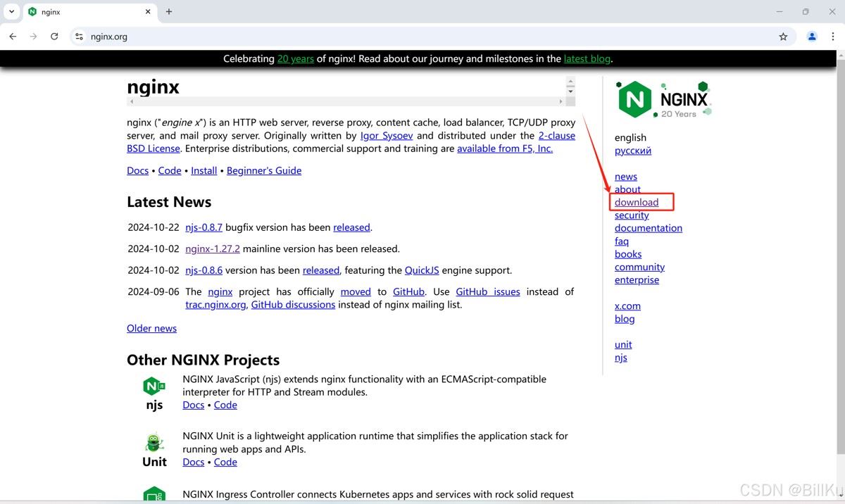Click the Latest News heading
The height and width of the screenshot is (504, 845).
(169, 202)
